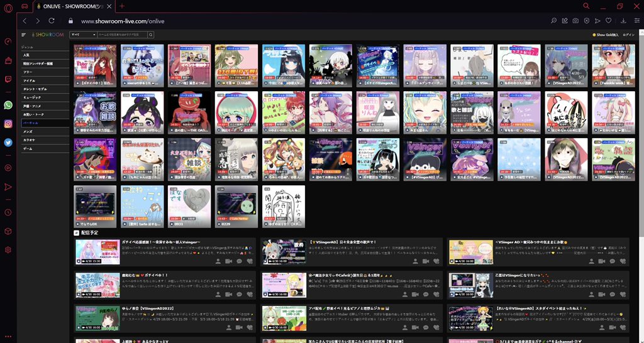Open Twitch in the sidebar
The height and width of the screenshot is (343, 644).
pyautogui.click(x=8, y=79)
